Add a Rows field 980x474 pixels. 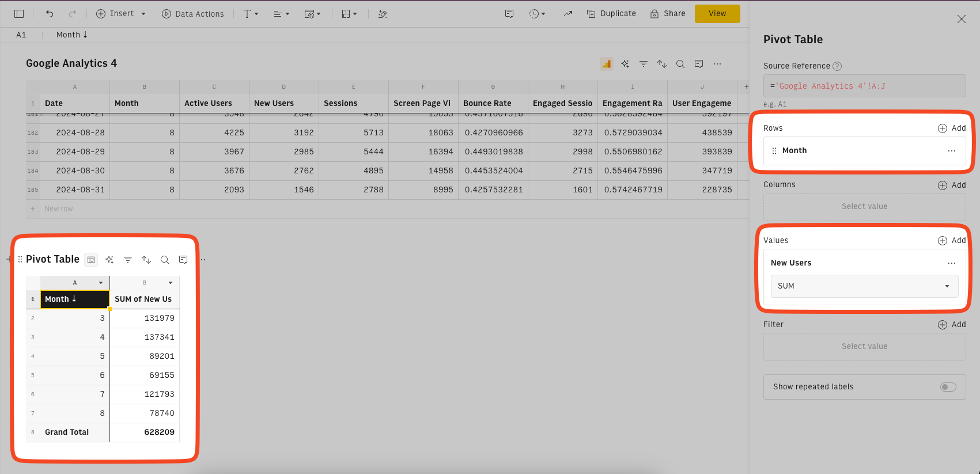952,128
